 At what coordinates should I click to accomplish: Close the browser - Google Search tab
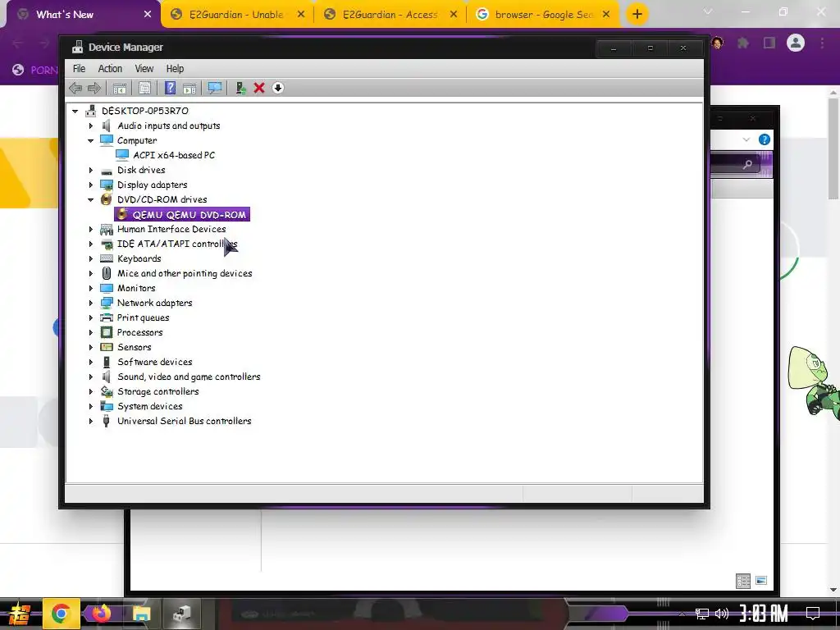coord(606,15)
